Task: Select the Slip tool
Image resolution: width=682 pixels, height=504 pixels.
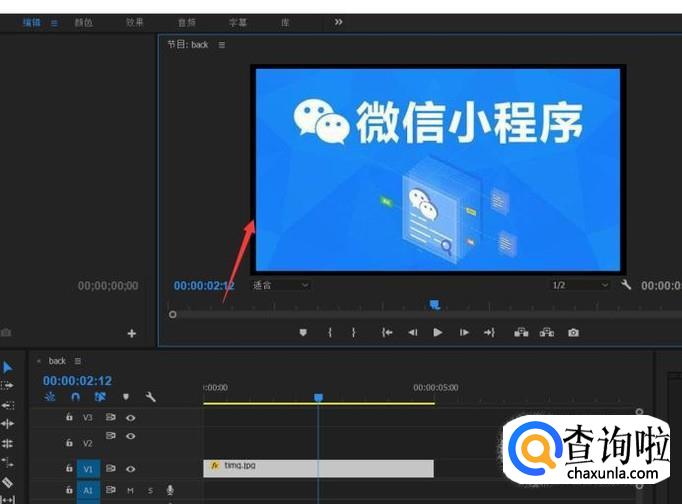Action: click(x=7, y=500)
